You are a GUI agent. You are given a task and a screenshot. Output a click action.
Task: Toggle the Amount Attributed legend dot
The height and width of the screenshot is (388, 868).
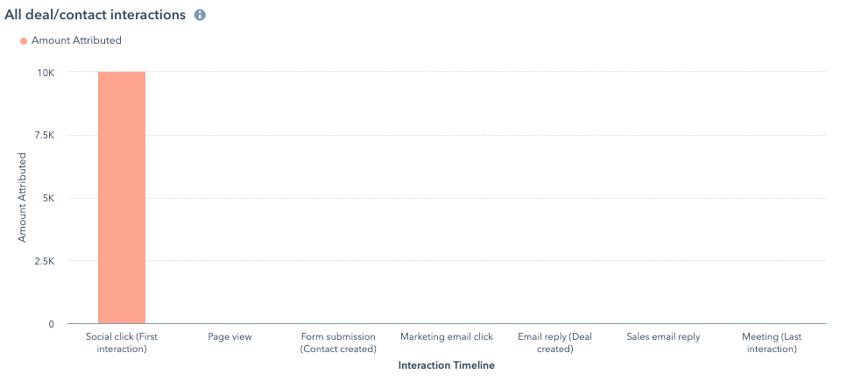[24, 41]
